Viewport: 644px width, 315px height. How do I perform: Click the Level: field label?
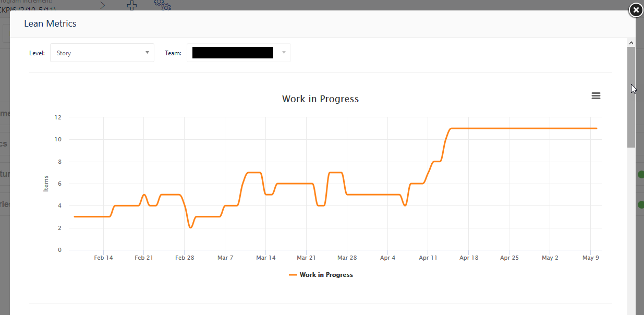(37, 53)
